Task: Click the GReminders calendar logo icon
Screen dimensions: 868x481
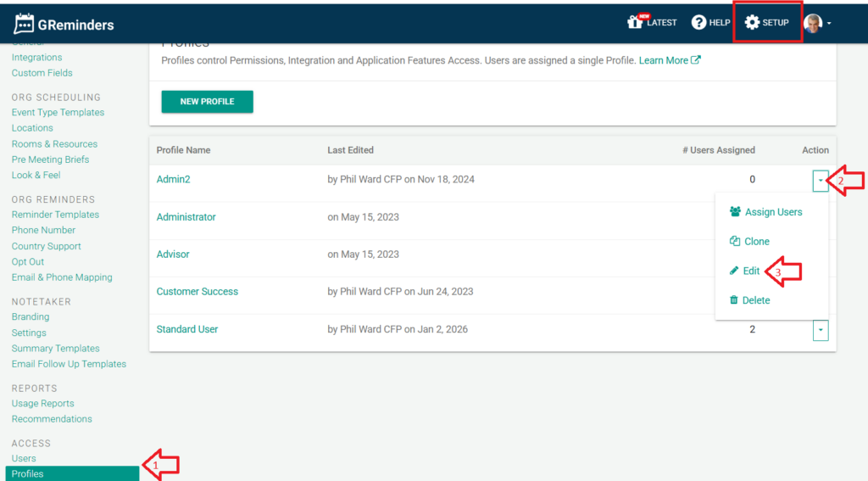Action: pos(24,24)
